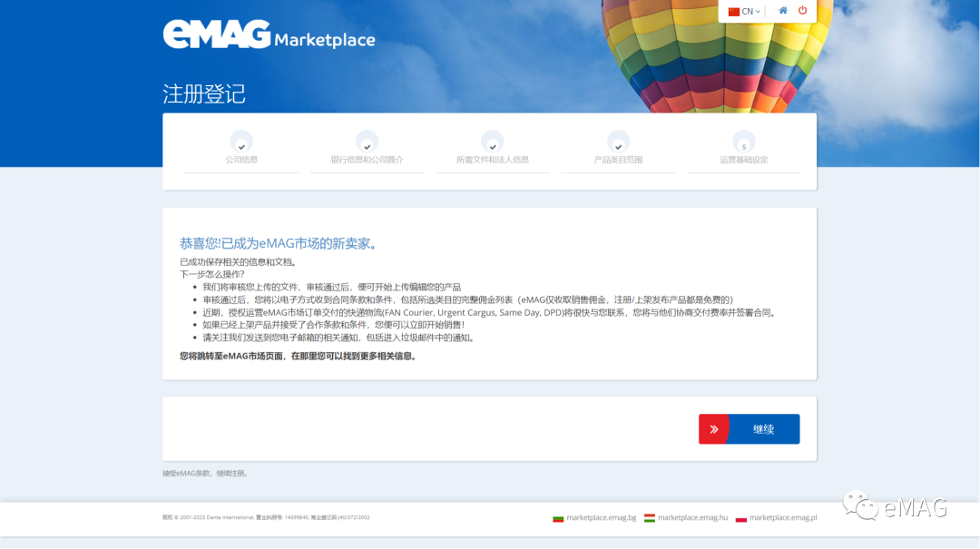This screenshot has width=980, height=549.
Task: Switch to the 运营基础设定 step
Action: [x=743, y=159]
